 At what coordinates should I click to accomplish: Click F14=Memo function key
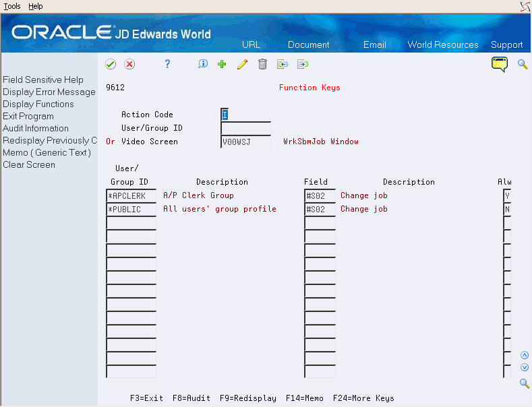point(305,398)
